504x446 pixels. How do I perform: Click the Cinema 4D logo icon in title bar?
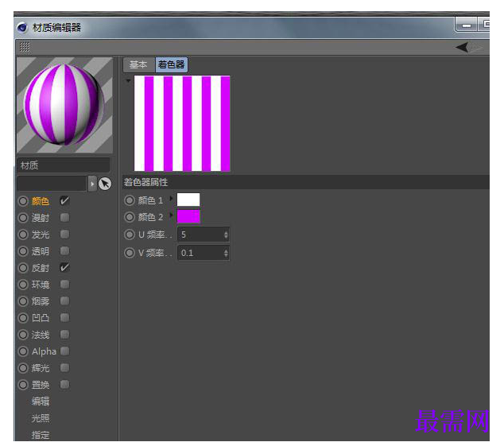pos(22,28)
